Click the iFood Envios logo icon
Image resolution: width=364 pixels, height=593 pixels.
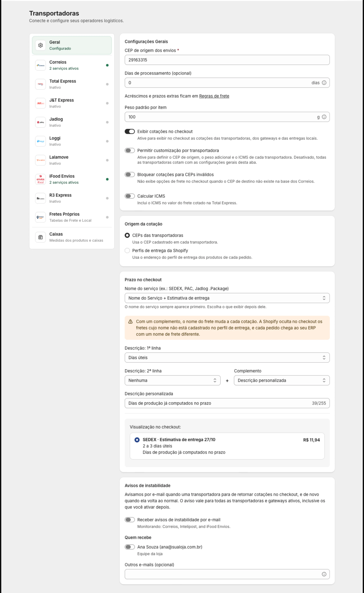coord(41,179)
